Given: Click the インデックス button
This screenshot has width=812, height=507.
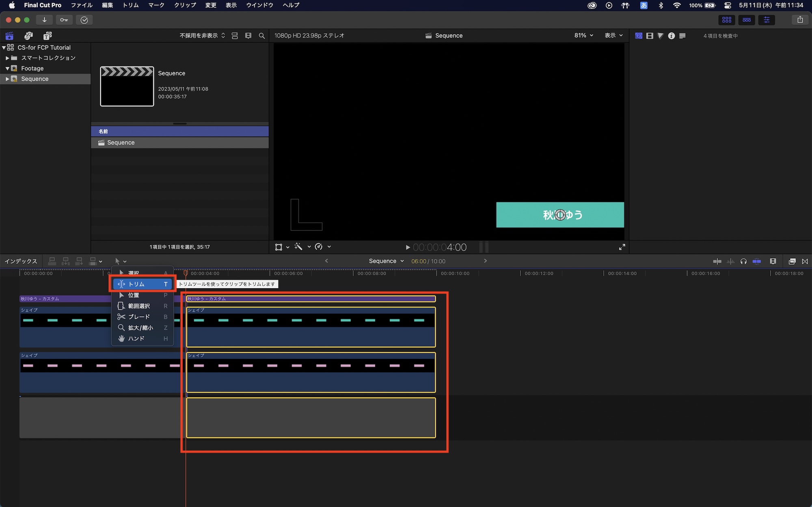Looking at the screenshot, I should click(21, 261).
